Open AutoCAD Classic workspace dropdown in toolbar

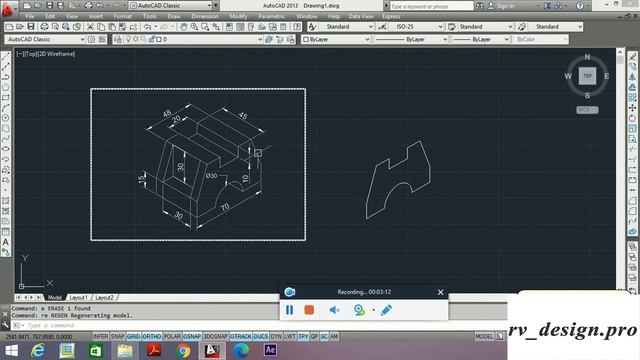pyautogui.click(x=45, y=39)
